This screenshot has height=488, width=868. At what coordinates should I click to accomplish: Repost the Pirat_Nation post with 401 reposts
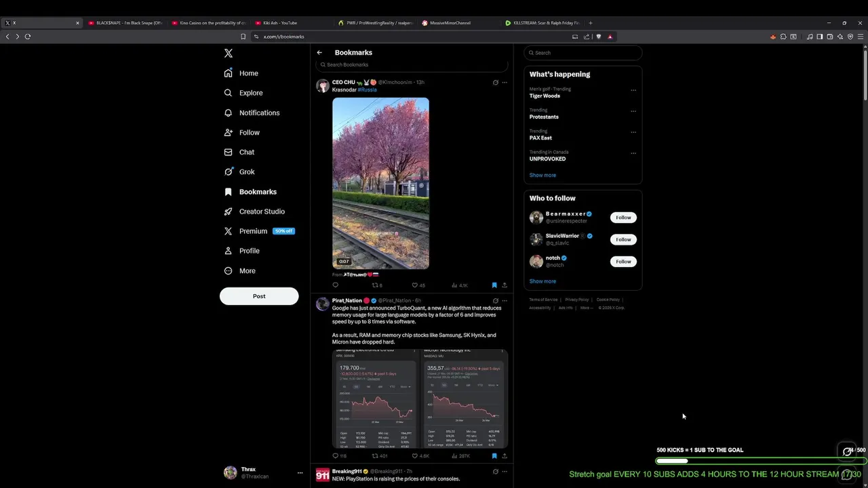point(379,456)
